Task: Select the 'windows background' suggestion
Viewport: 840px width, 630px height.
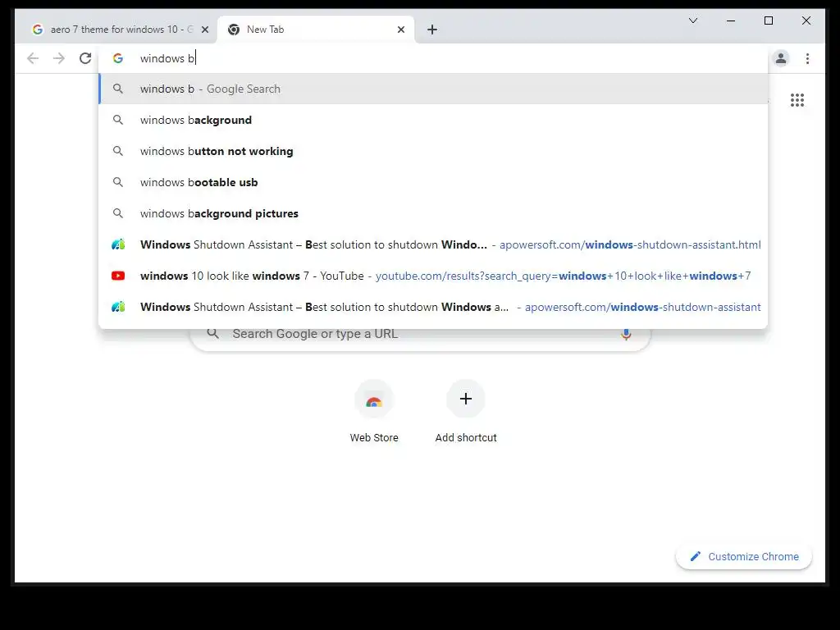Action: (x=433, y=120)
